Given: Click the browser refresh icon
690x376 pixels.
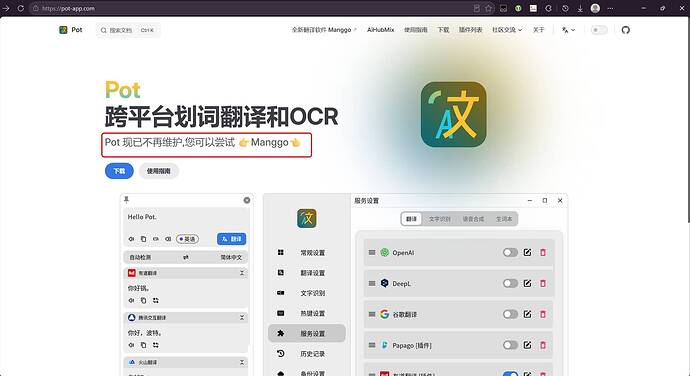Looking at the screenshot, I should 20,8.
